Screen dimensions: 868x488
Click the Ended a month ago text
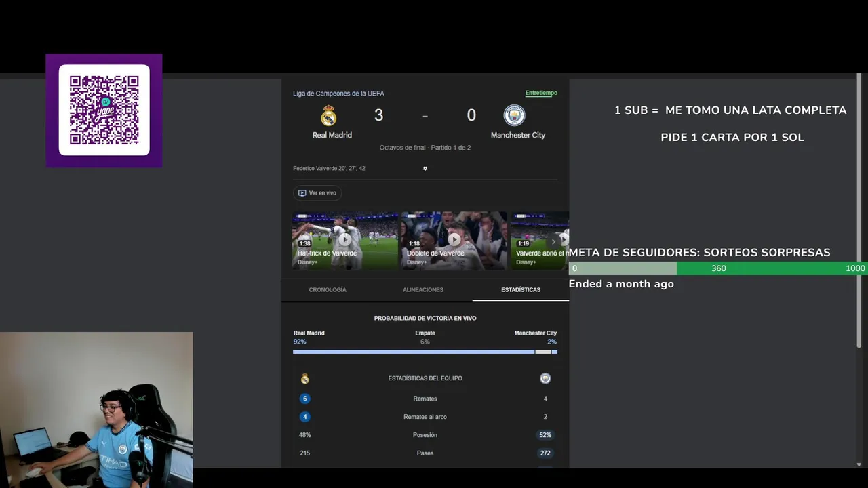[621, 284]
